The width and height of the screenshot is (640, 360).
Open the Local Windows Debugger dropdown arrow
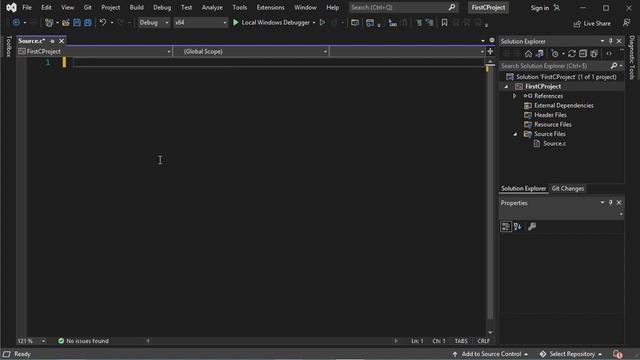[314, 23]
